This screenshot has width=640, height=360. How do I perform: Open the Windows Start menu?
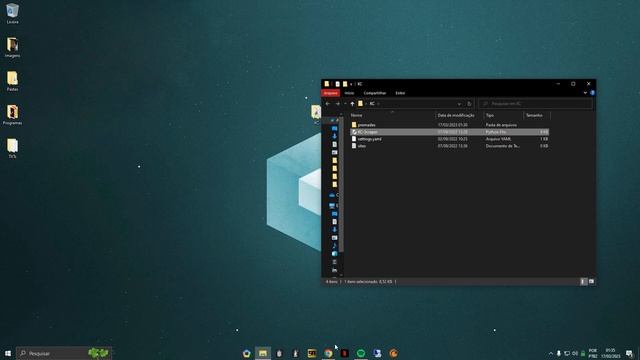pos(8,353)
